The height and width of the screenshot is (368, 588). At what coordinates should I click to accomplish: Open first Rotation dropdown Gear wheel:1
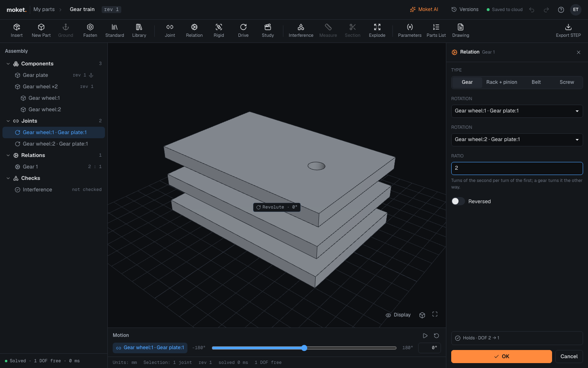(x=517, y=111)
